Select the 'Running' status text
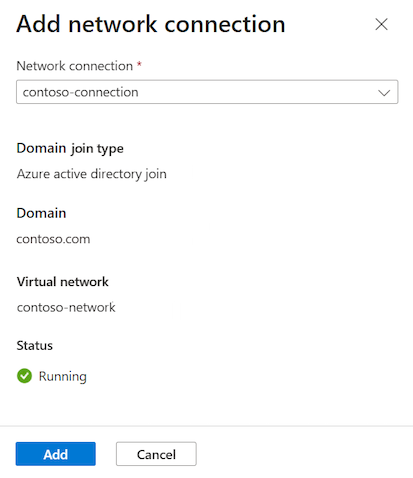The image size is (413, 478). click(63, 377)
